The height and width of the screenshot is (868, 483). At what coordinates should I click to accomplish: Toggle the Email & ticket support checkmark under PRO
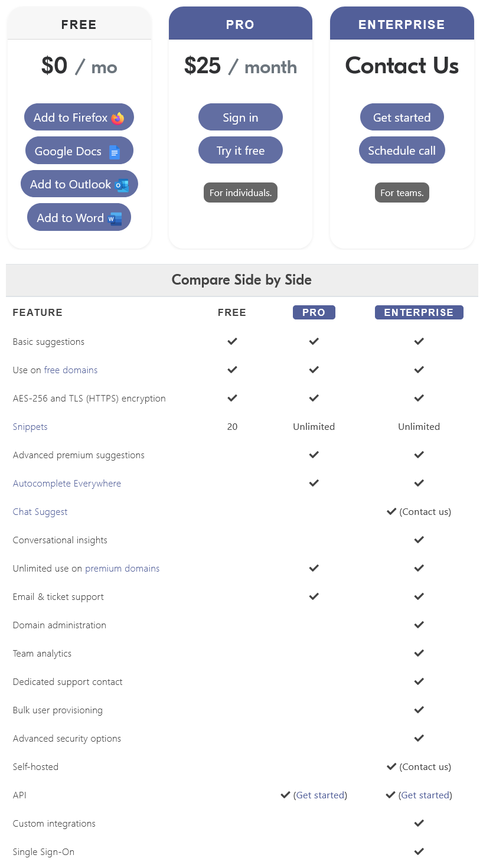point(314,596)
